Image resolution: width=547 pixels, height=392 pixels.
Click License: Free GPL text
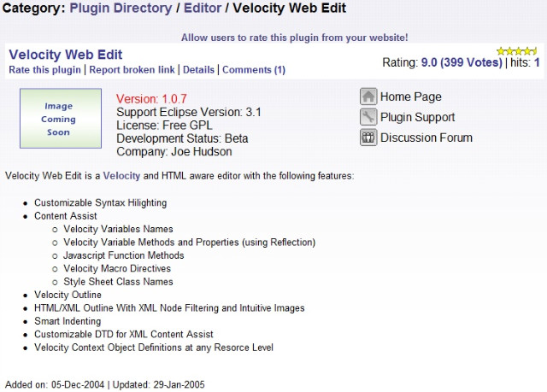click(x=164, y=126)
